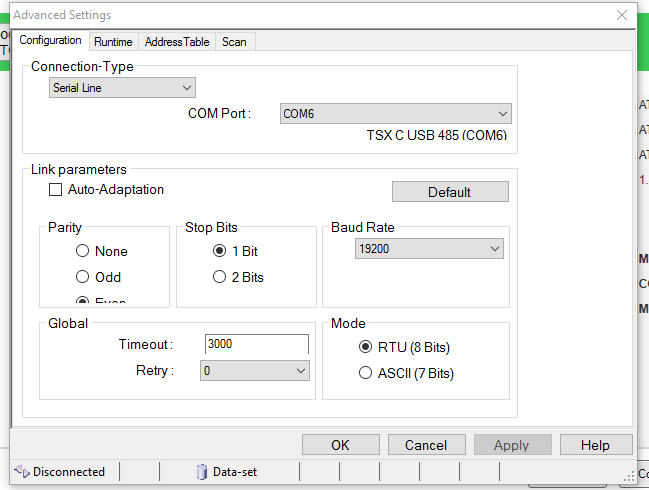Open the Scan tab
This screenshot has height=490, width=649.
pyautogui.click(x=234, y=42)
